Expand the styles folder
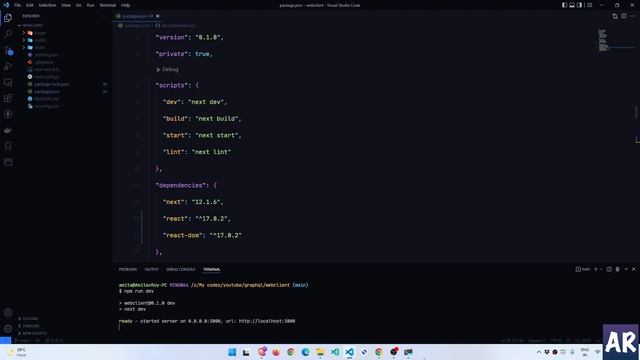Image resolution: width=640 pixels, height=360 pixels. pyautogui.click(x=36, y=47)
